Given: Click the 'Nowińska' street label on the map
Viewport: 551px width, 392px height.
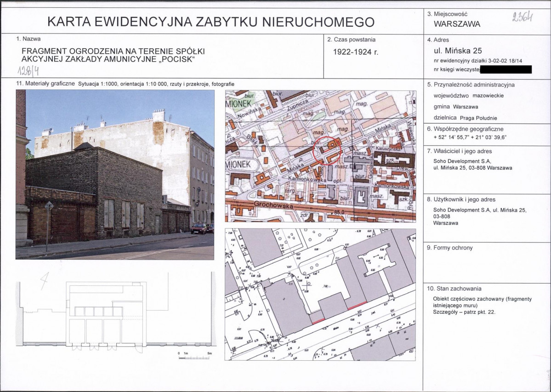Looking at the screenshot, I should pos(249,112).
